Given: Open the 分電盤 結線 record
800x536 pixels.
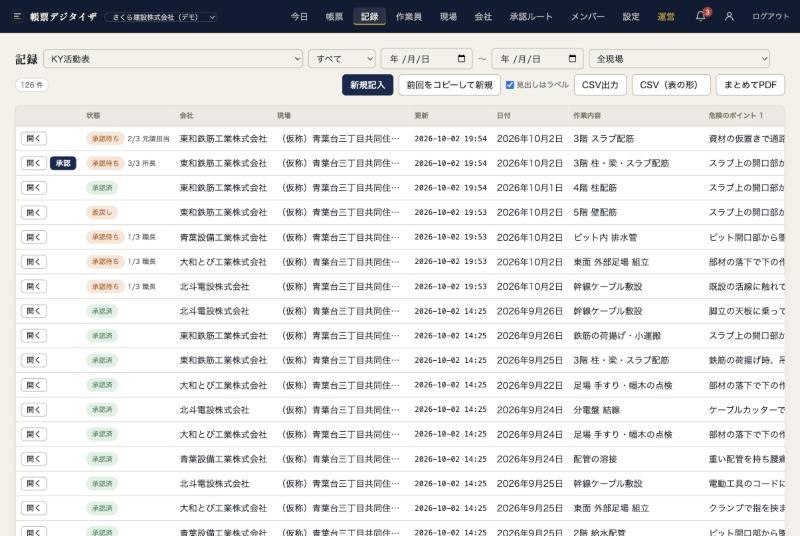Looking at the screenshot, I should pyautogui.click(x=34, y=410).
